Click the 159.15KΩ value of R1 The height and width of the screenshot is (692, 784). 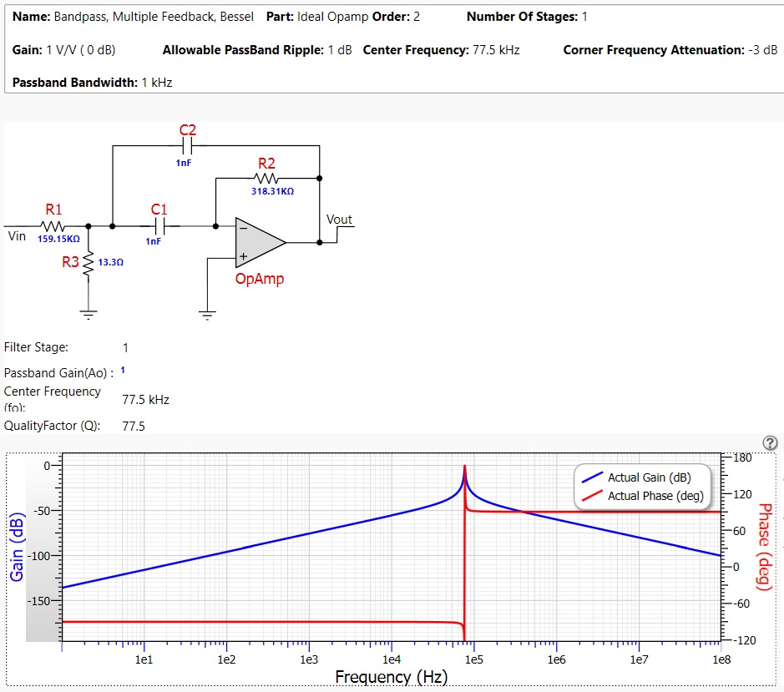(x=58, y=239)
